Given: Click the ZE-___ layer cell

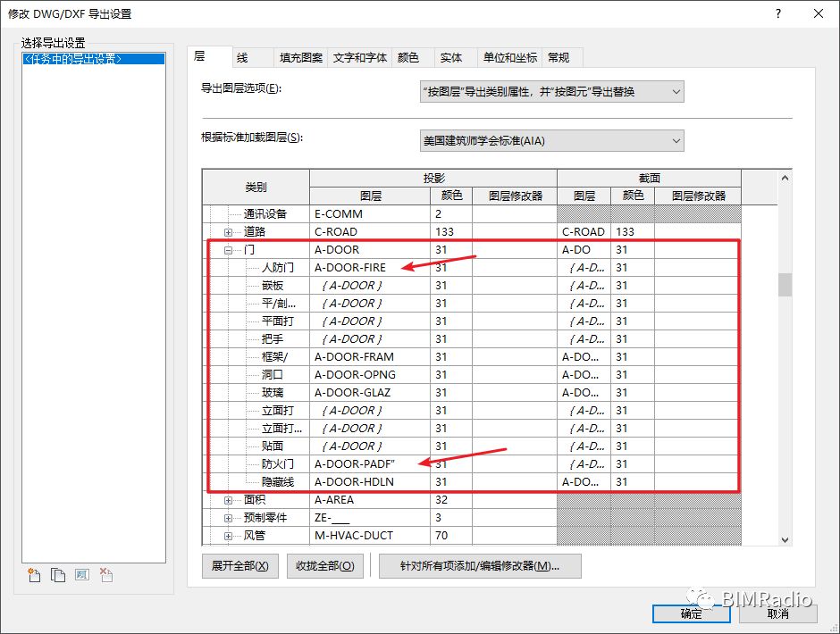Looking at the screenshot, I should pyautogui.click(x=370, y=518).
